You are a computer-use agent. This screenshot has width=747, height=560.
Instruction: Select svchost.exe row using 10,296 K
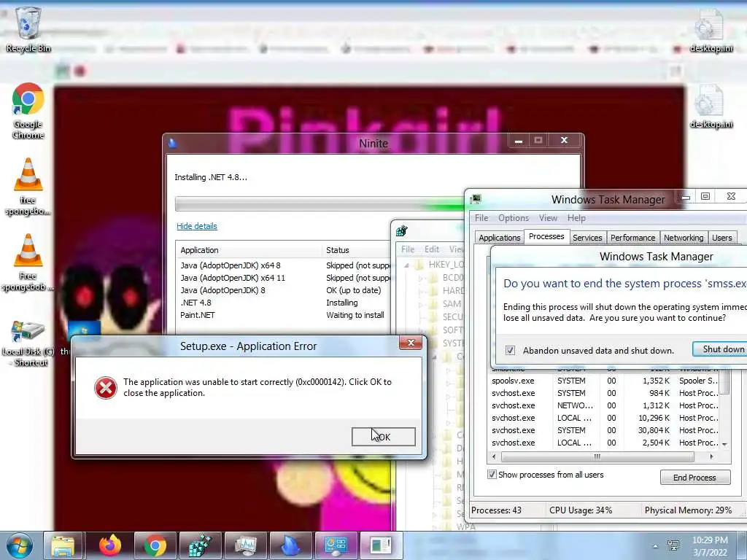pyautogui.click(x=604, y=418)
